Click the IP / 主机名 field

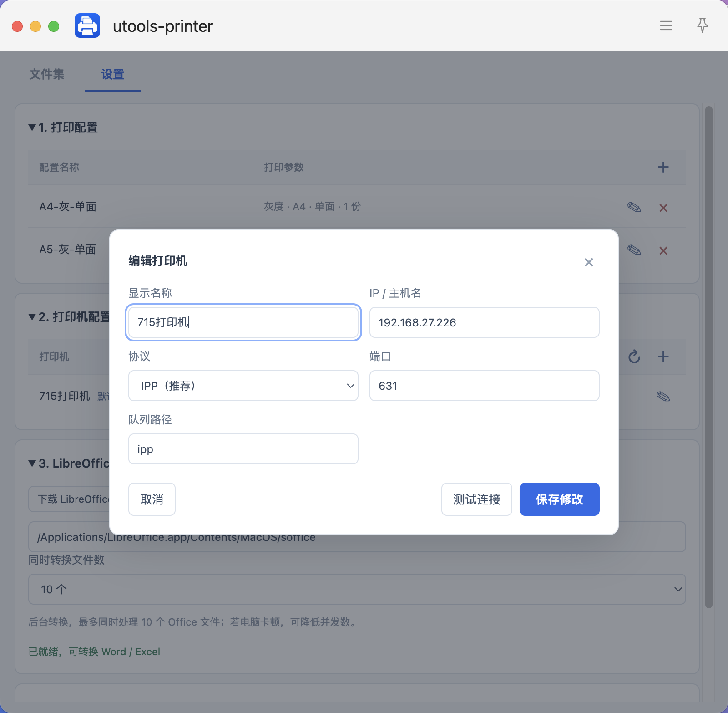485,322
